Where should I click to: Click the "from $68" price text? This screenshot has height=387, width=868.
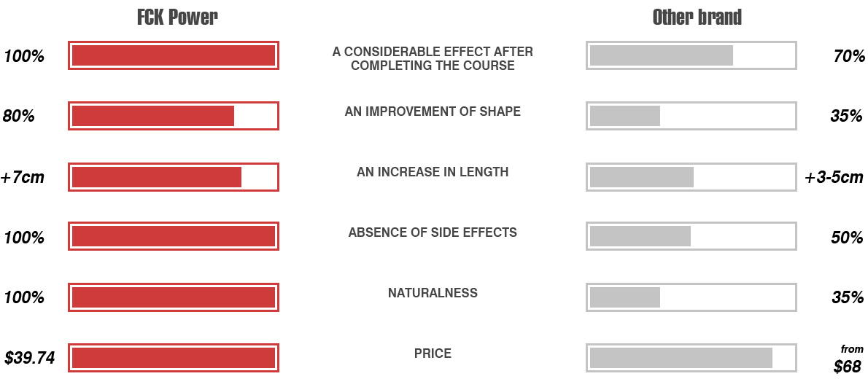coord(848,359)
